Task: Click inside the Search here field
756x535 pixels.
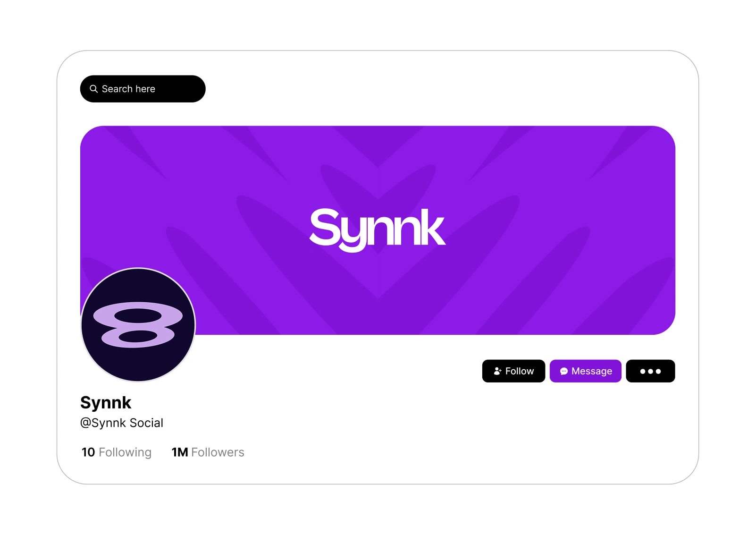Action: 143,89
